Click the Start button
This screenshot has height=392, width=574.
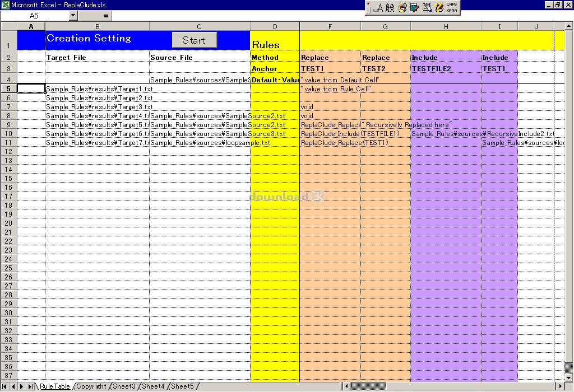coord(195,40)
